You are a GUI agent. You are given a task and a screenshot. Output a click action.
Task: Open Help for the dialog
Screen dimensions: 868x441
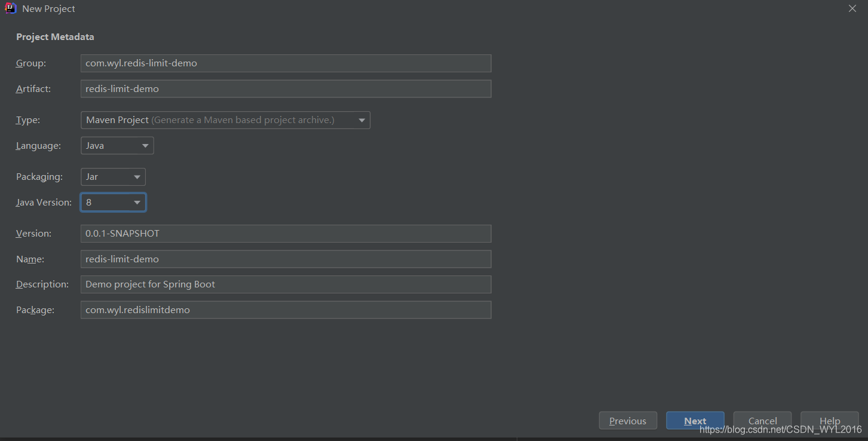(x=830, y=421)
